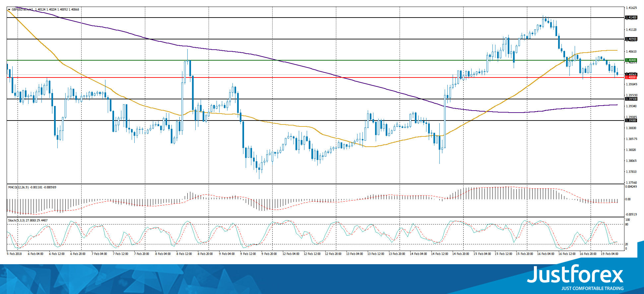This screenshot has height=294, width=644.
Task: Click the 8 Feb 20:00 time label
Action: coord(205,254)
